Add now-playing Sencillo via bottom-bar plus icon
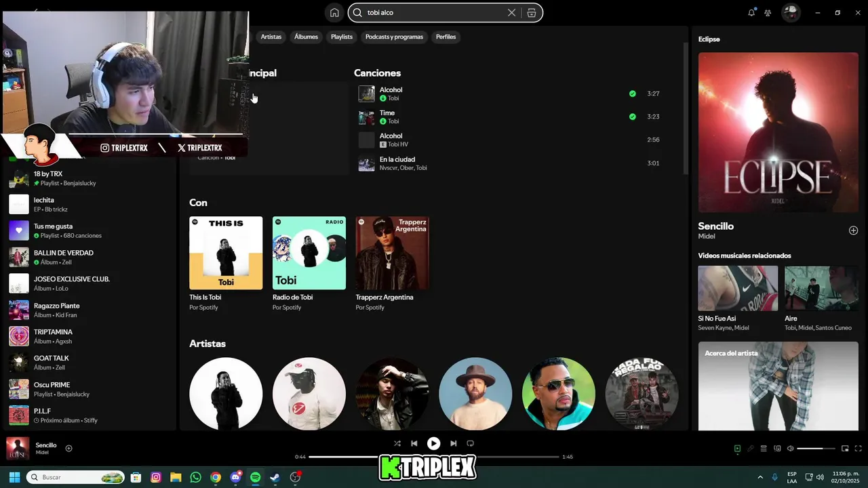The image size is (868, 488). pos(68,448)
